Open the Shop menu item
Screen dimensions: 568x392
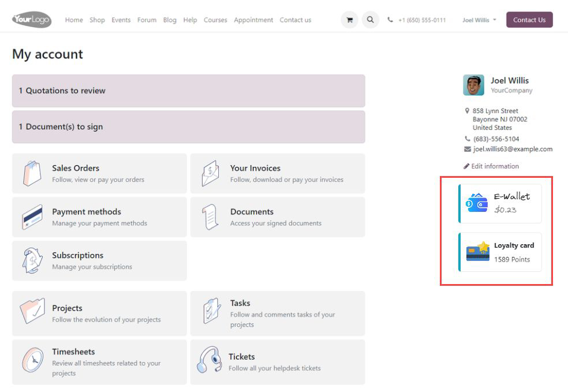[x=97, y=20]
